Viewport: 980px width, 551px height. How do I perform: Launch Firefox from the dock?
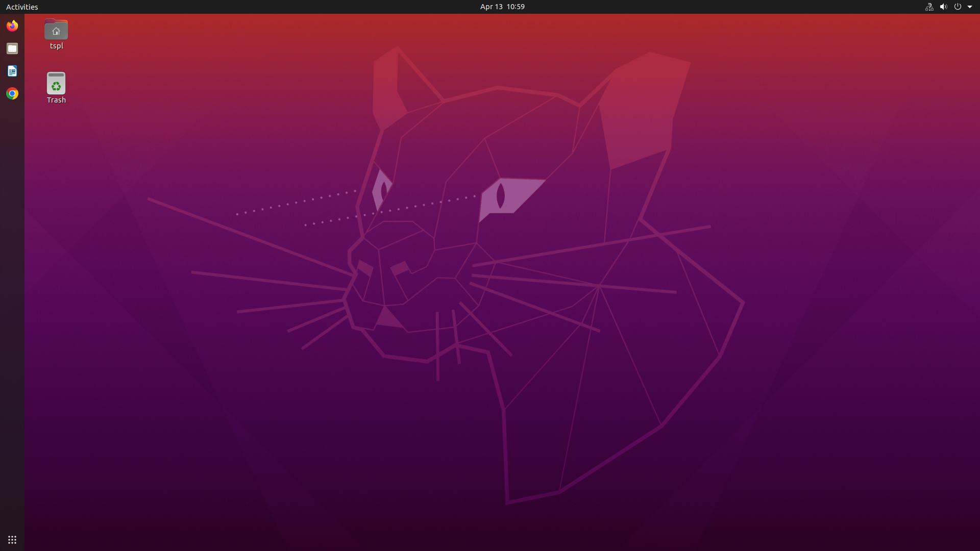12,26
